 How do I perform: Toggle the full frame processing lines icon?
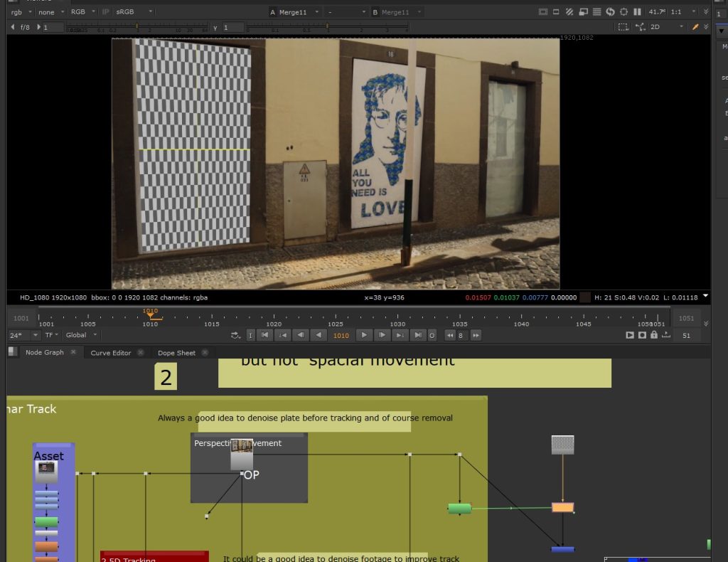click(x=596, y=11)
